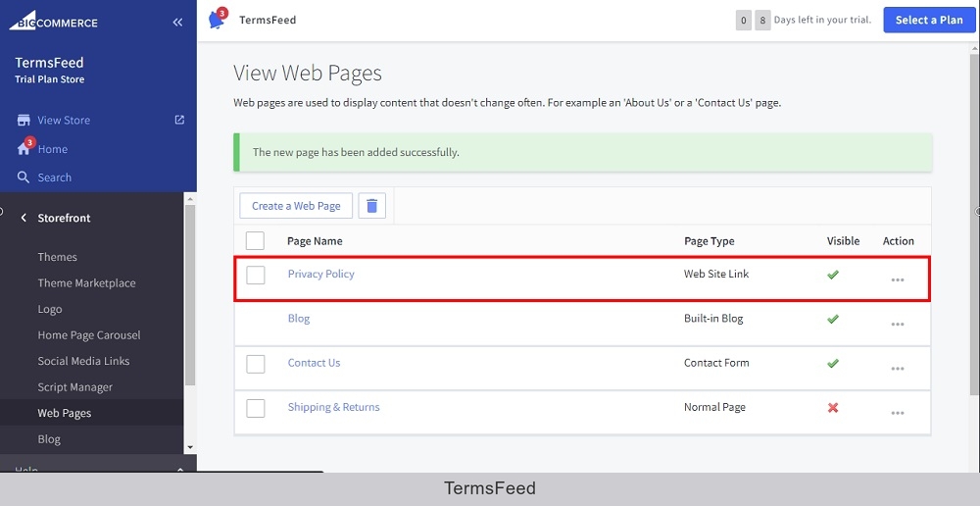The image size is (980, 506).
Task: Go back using Storefront chevron
Action: pos(24,218)
